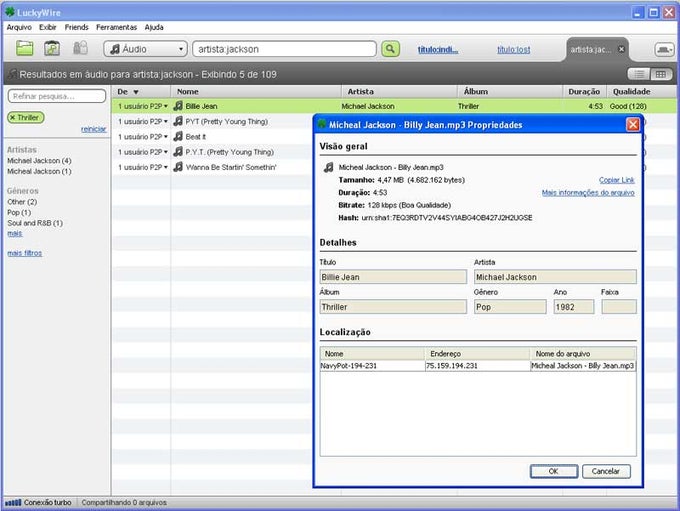680x511 pixels.
Task: Click the Título field with Billie Jean
Action: (393, 277)
